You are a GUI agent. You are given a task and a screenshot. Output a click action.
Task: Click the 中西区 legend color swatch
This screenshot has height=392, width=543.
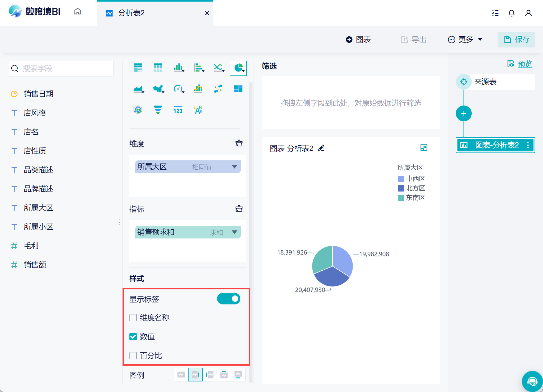click(x=401, y=179)
